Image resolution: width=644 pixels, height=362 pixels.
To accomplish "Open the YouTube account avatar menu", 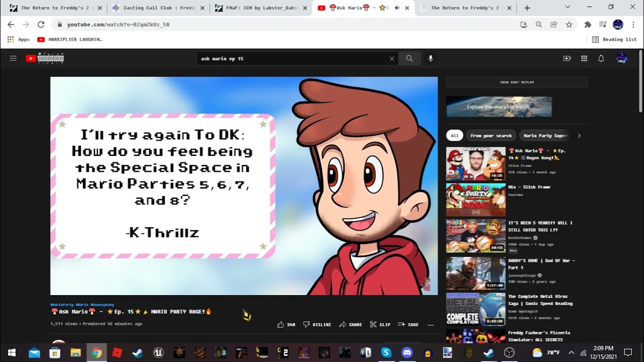I will click(x=622, y=58).
